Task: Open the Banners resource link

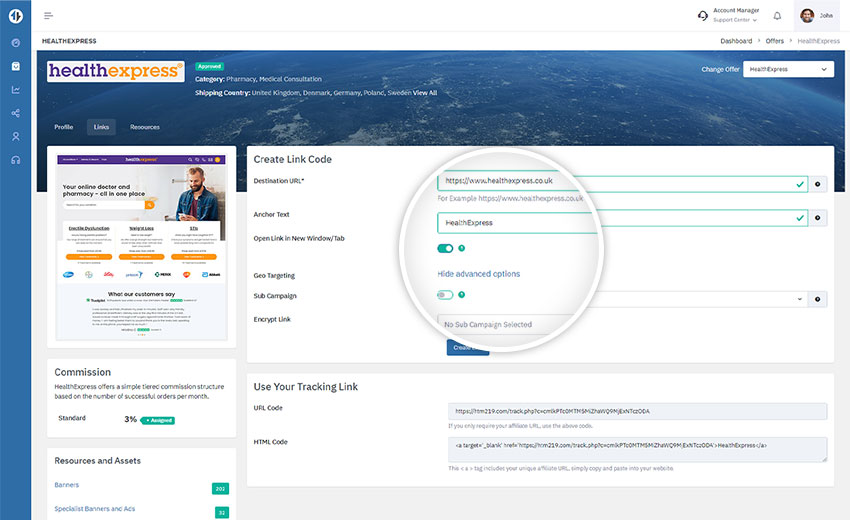Action: [69, 485]
